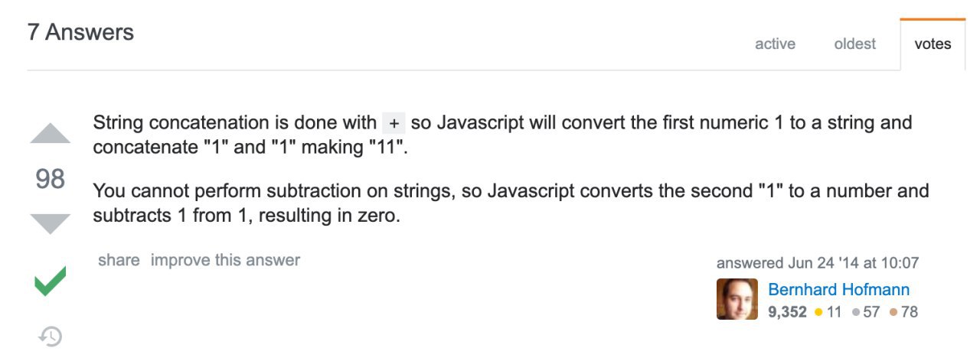Click the share link under the answer

click(119, 260)
